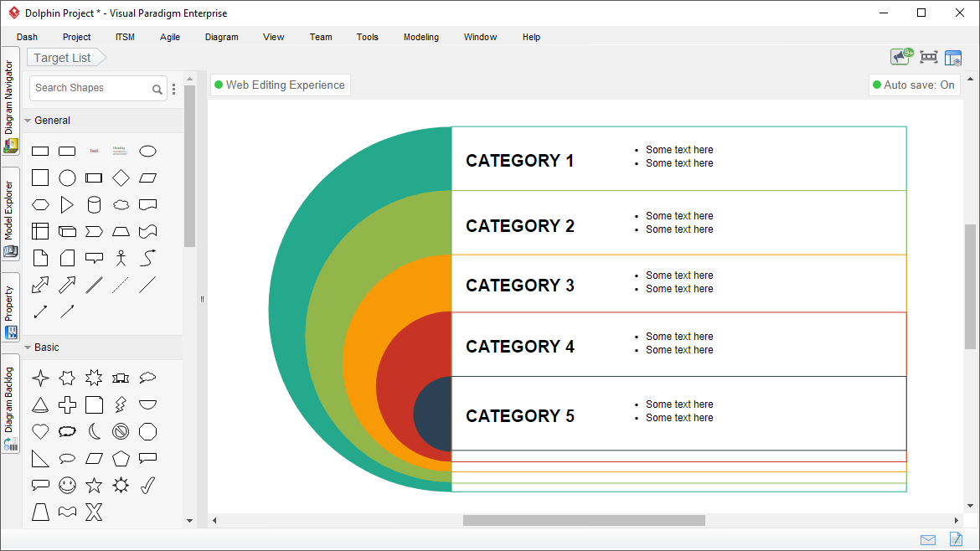
Task: Pick the diamond shape in General palette
Action: click(x=121, y=178)
